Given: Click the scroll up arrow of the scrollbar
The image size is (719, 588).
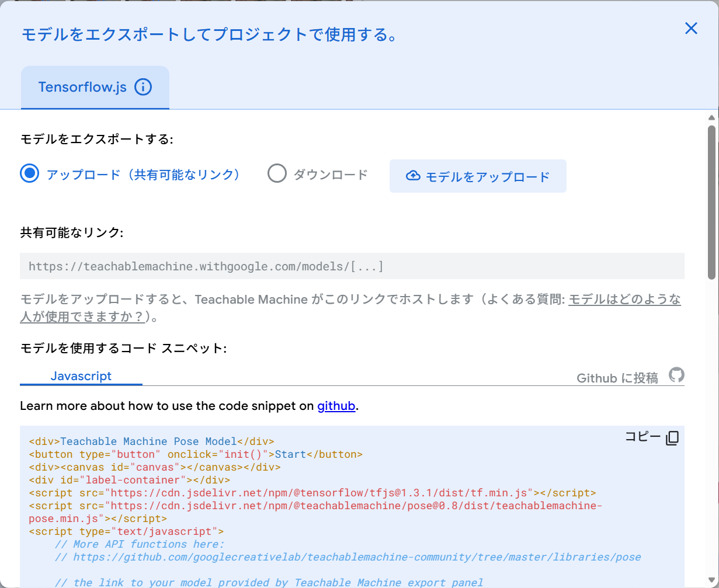Looking at the screenshot, I should click(x=711, y=117).
